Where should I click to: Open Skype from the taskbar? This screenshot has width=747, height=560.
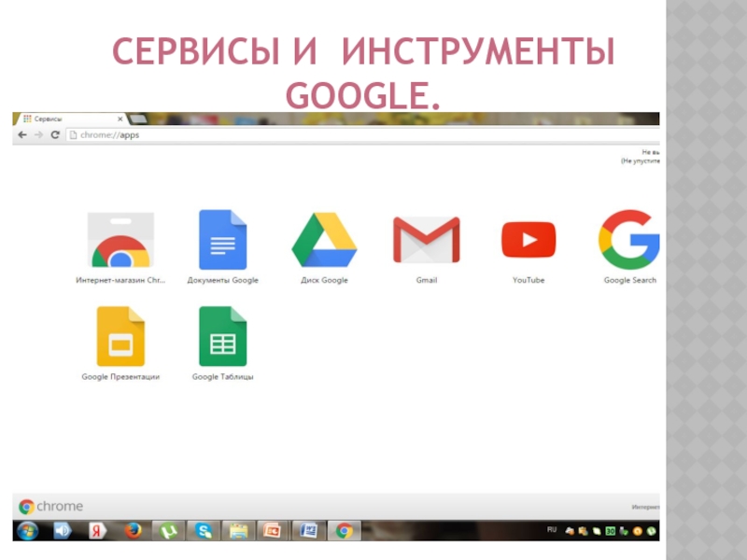[x=204, y=530]
